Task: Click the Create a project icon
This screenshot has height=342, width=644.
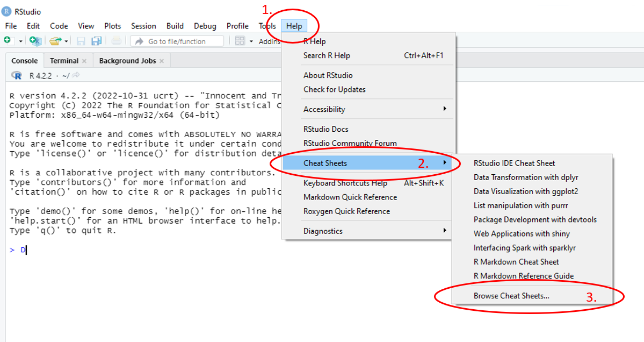Action: [x=35, y=41]
